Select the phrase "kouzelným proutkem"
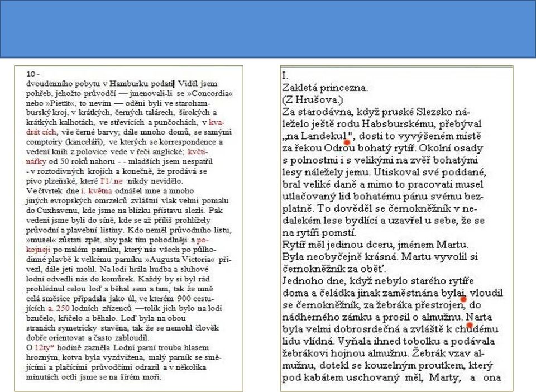The image size is (536, 392). point(414,366)
